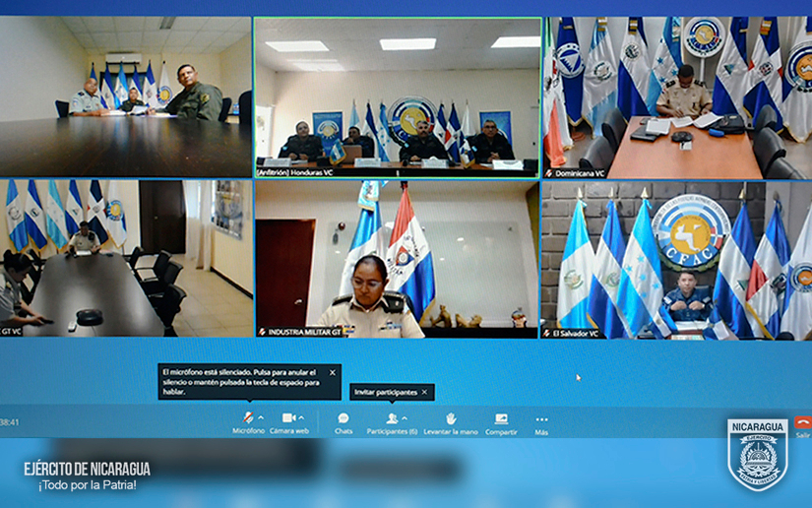Viewport: 812px width, 508px height.
Task: Click Levantar la mano icon
Action: pos(451,418)
